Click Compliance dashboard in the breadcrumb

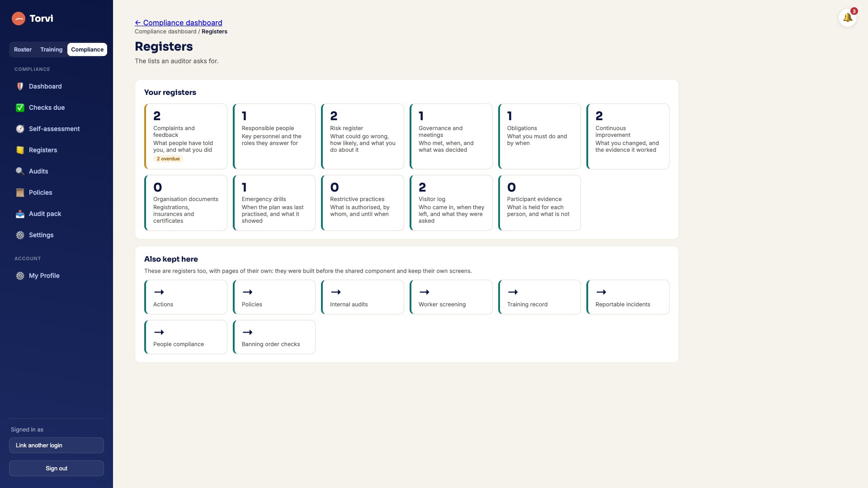(165, 32)
